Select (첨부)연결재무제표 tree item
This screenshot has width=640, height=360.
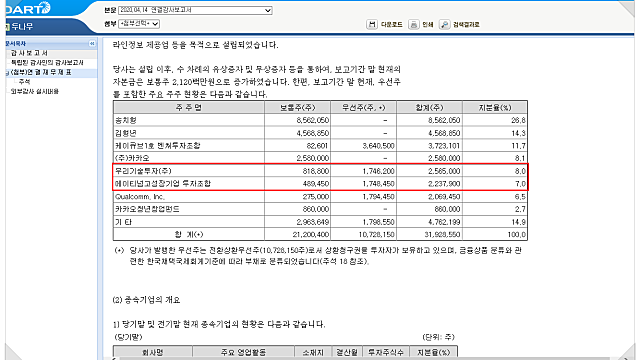coord(41,72)
